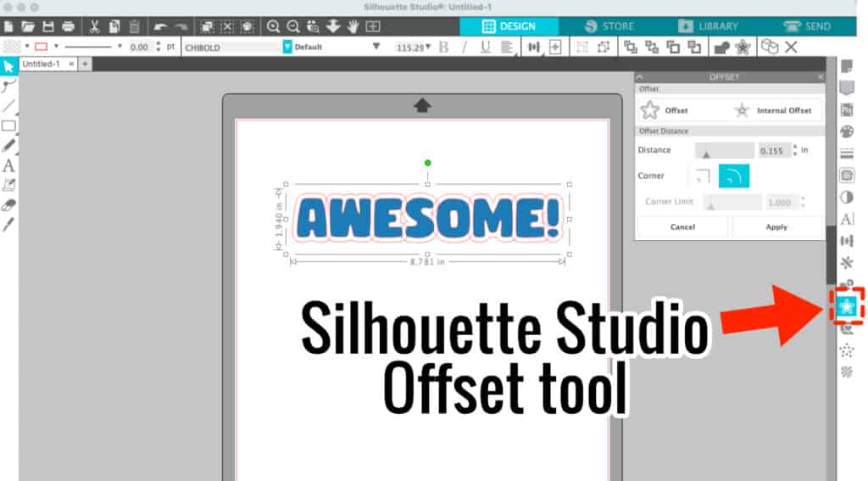Screen dimensions: 868x481
Task: Open the Fill color palette panel icon
Action: click(847, 131)
